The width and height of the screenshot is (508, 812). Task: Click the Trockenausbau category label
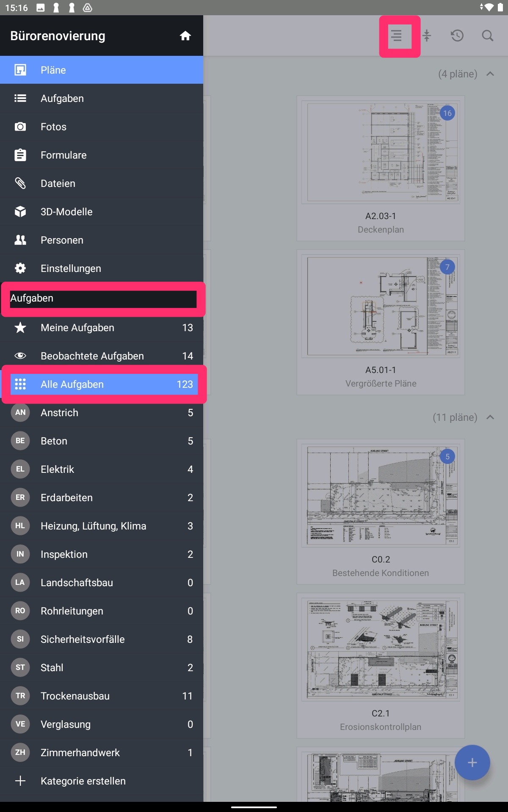75,696
